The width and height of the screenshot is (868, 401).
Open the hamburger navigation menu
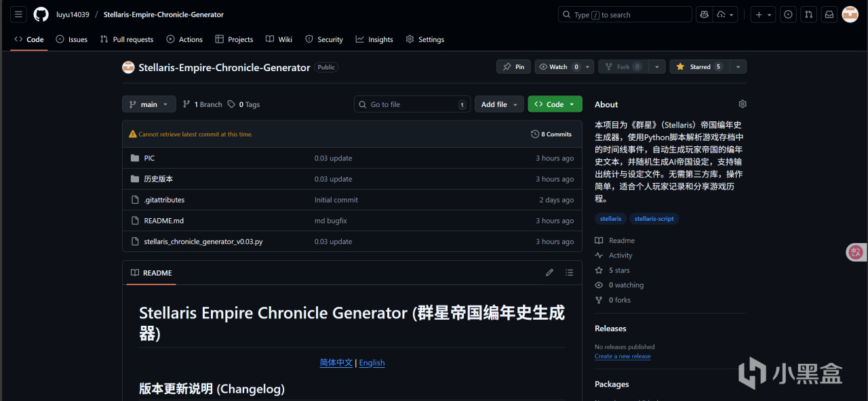point(18,14)
